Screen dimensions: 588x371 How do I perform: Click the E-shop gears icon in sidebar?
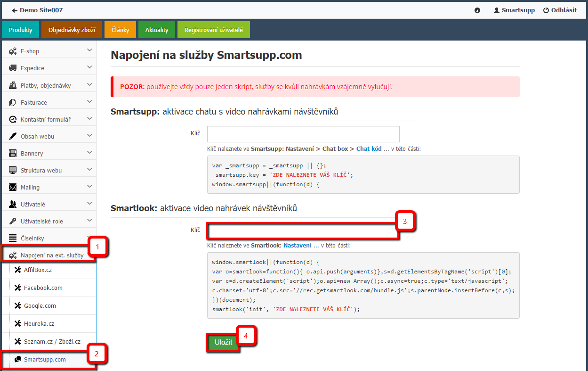click(13, 51)
